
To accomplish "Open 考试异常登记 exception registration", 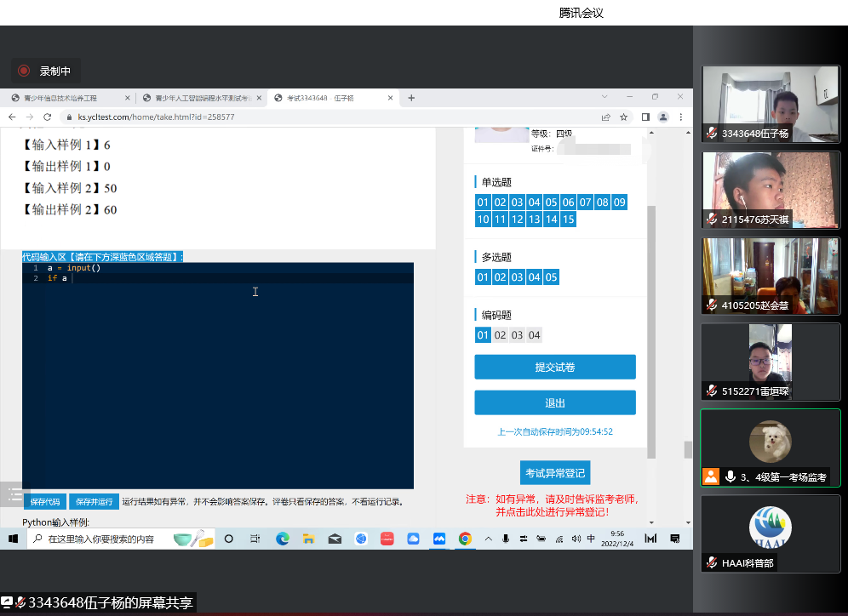I will click(555, 473).
